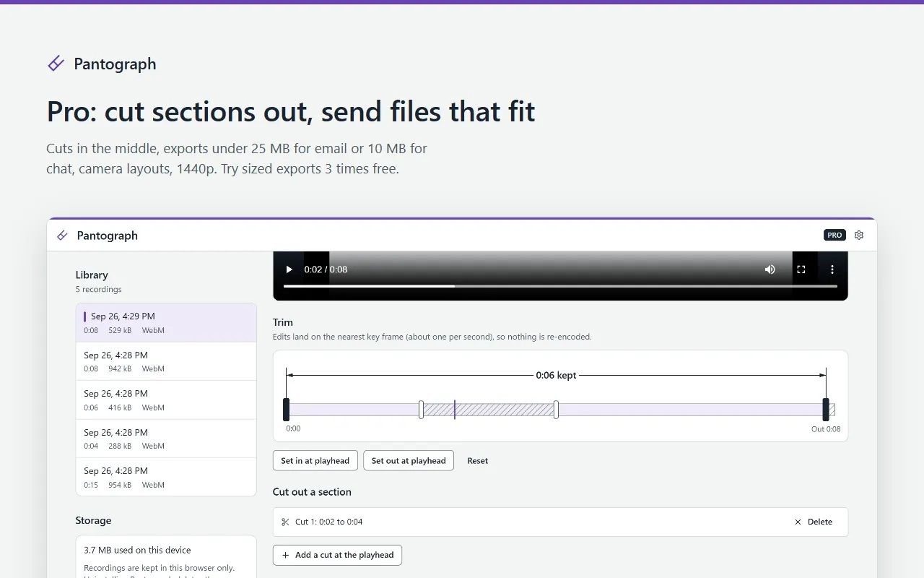Click the Pantograph logo icon in app bar

pyautogui.click(x=63, y=236)
